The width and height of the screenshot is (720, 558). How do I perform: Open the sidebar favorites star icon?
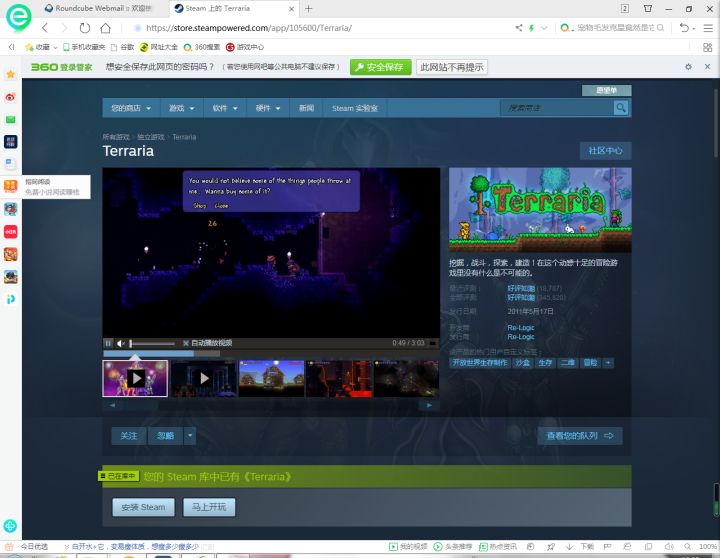point(11,74)
